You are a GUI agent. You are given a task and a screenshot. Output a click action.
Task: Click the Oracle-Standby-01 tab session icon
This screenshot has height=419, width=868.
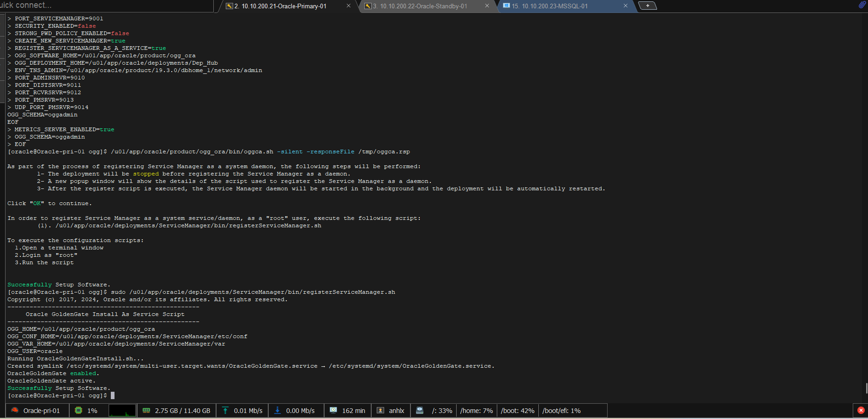[x=368, y=6]
